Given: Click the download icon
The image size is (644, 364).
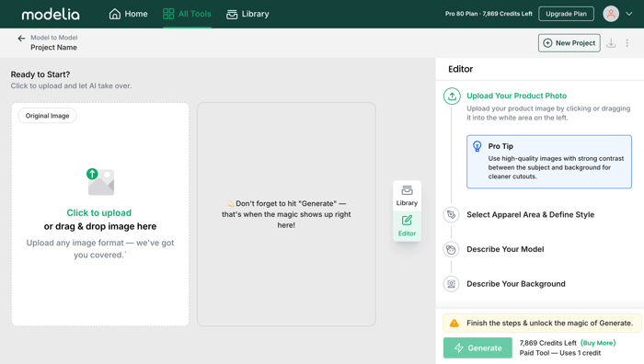Looking at the screenshot, I should click(611, 42).
